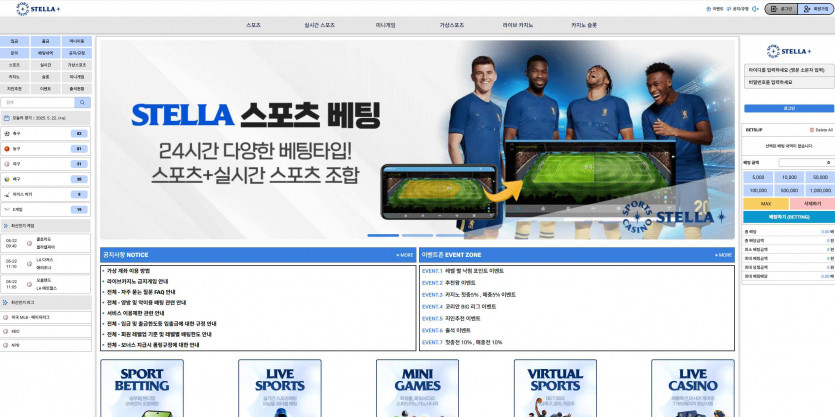
Task: Click the league icon beside 미국 MLB
Action: (6, 317)
